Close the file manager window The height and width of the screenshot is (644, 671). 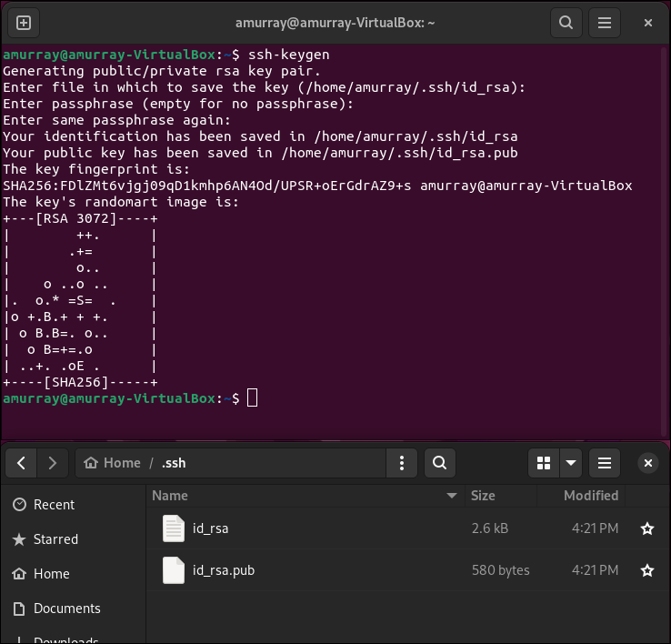pyautogui.click(x=648, y=463)
